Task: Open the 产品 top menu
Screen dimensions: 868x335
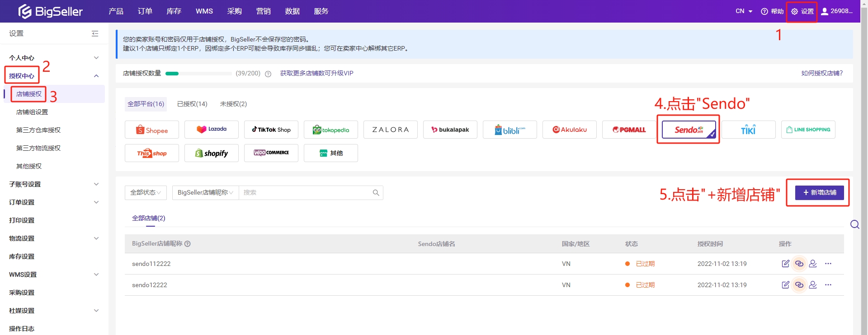Action: 116,11
